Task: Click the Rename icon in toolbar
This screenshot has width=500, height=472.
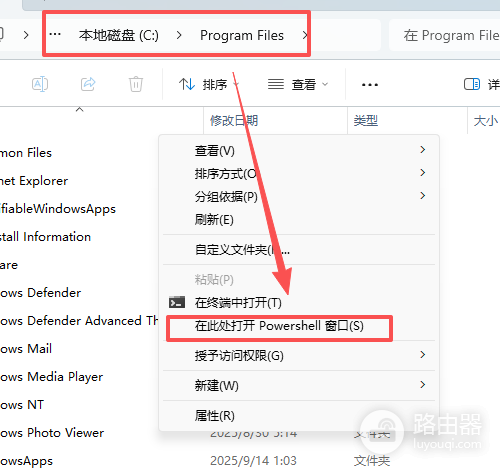Action: (40, 84)
